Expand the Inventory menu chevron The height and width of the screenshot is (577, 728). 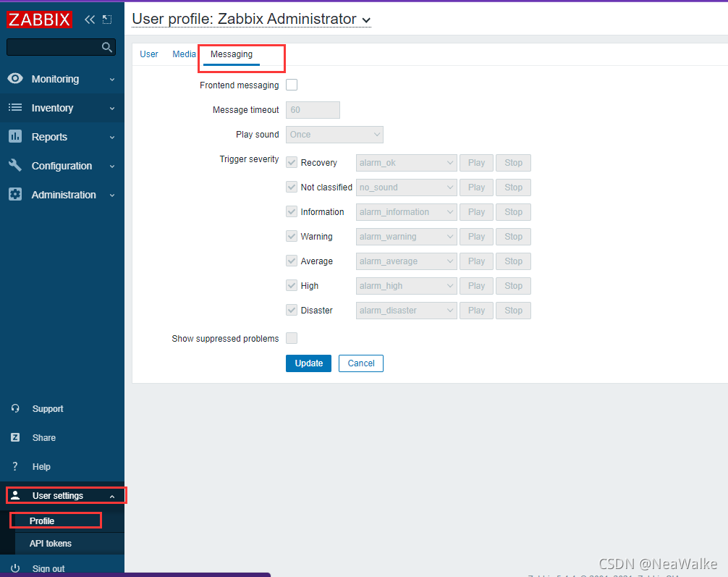click(x=112, y=109)
